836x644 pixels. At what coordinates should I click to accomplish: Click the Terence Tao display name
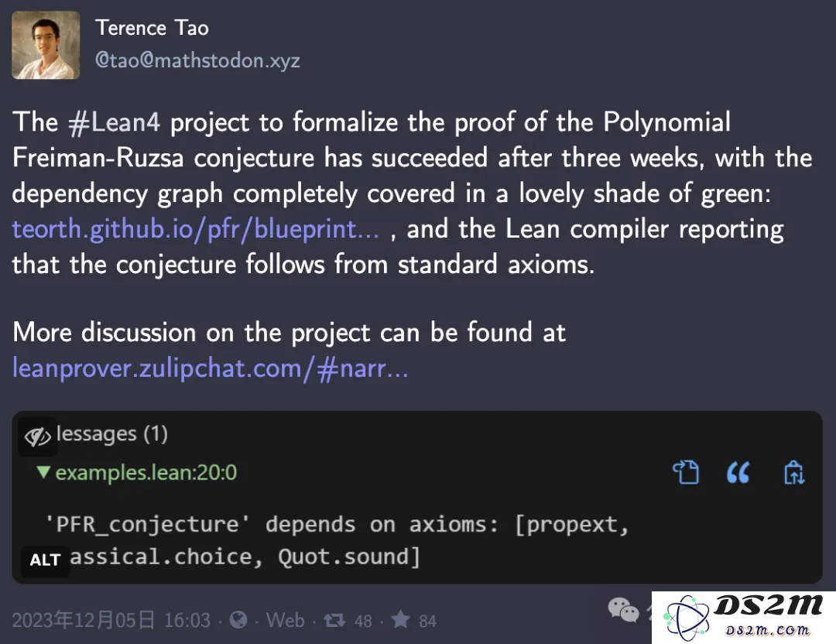152,28
